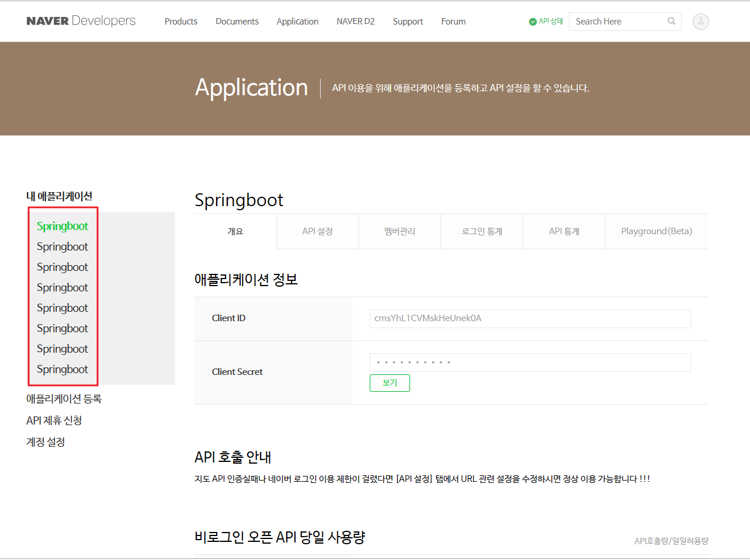Open API 제휴 신청 in the sidebar
This screenshot has width=750, height=560.
point(54,420)
